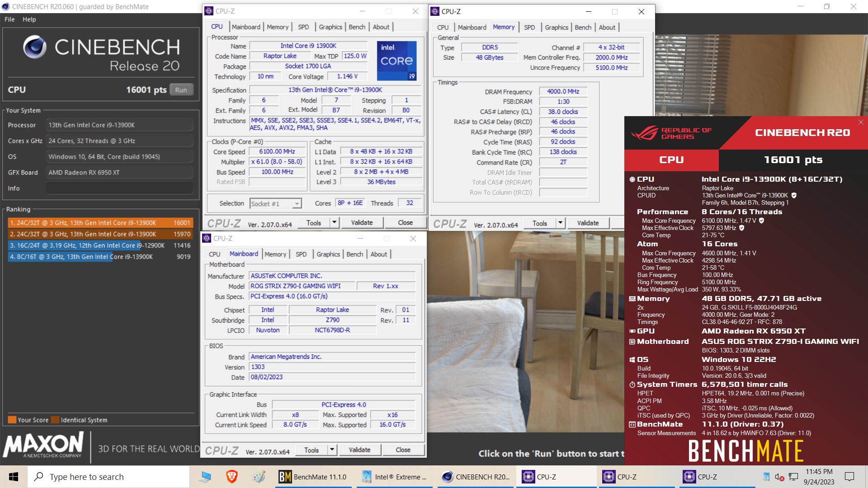Click the BenchMate panel Memory section icon
Screen dimensions: 868x488
[x=632, y=299]
